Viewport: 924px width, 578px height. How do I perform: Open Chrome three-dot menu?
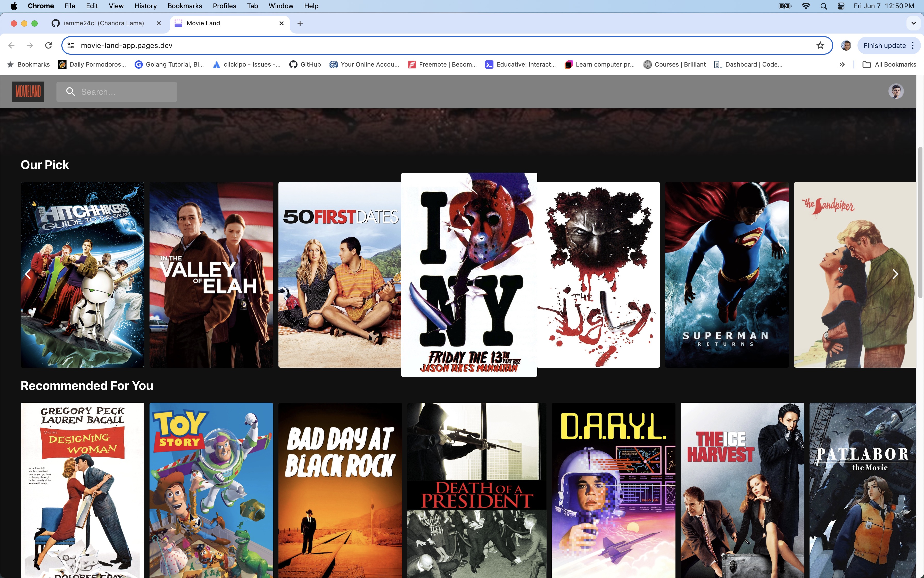tap(913, 45)
